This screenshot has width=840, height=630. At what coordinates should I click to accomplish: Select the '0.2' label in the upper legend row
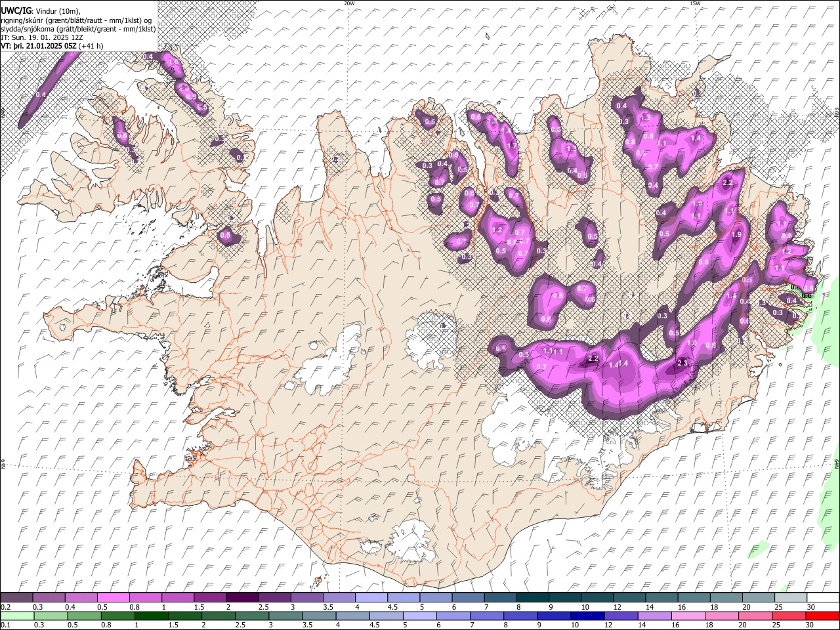[5, 607]
